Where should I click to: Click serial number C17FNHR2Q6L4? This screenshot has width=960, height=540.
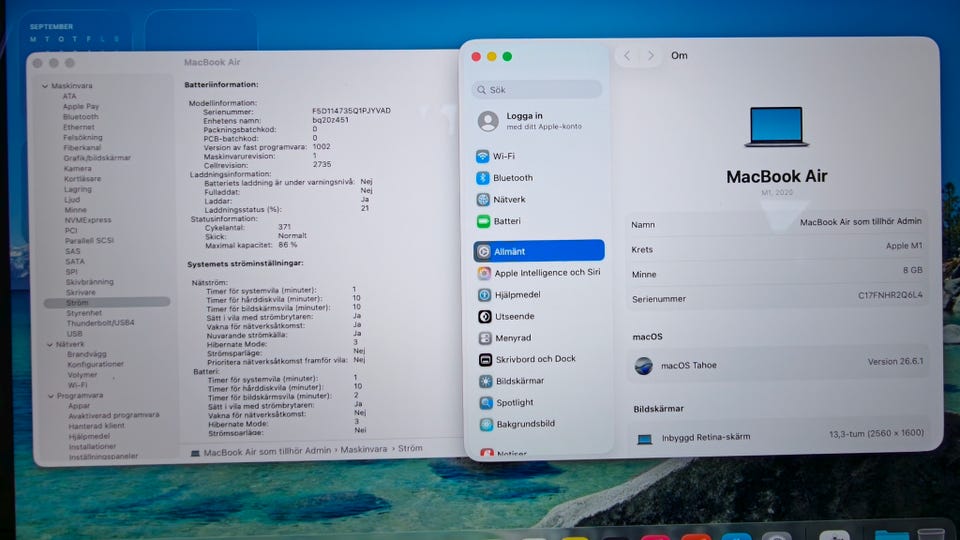890,295
